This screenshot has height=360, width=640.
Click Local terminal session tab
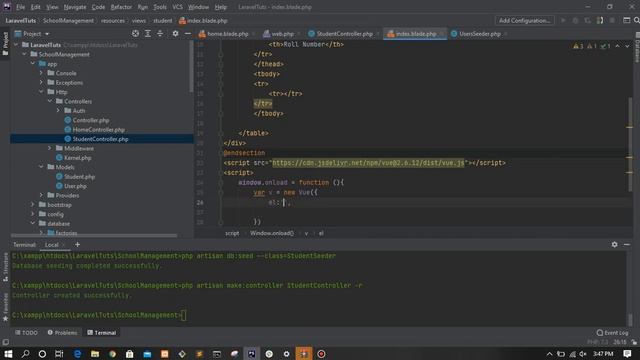[x=52, y=245]
